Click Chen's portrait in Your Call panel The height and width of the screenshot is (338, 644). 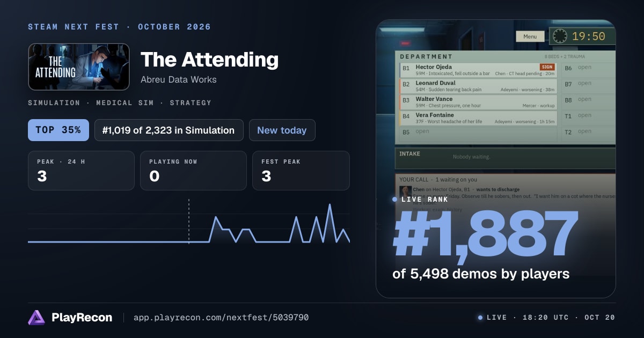(x=405, y=191)
